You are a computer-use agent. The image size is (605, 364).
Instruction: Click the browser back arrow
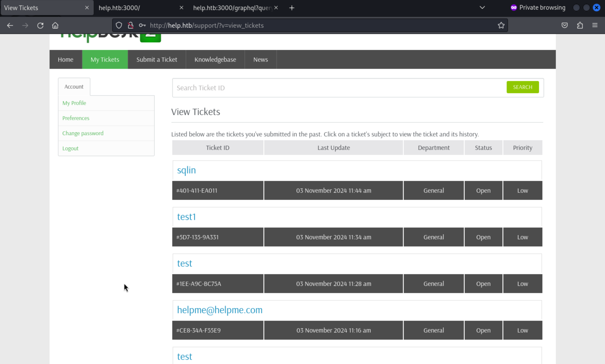[x=10, y=26]
